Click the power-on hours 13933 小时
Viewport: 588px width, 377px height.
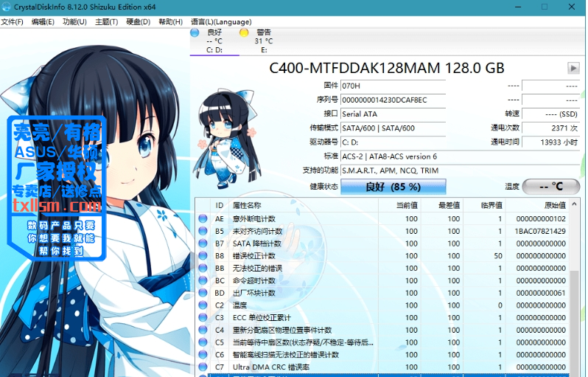coord(551,142)
